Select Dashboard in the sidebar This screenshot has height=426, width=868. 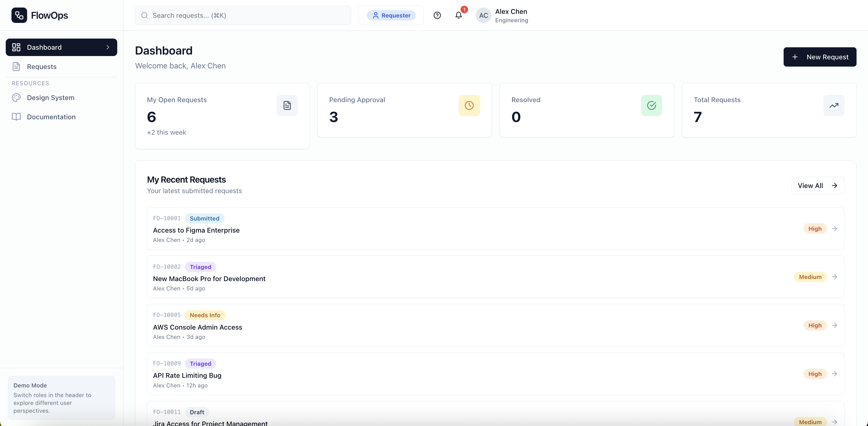click(44, 47)
